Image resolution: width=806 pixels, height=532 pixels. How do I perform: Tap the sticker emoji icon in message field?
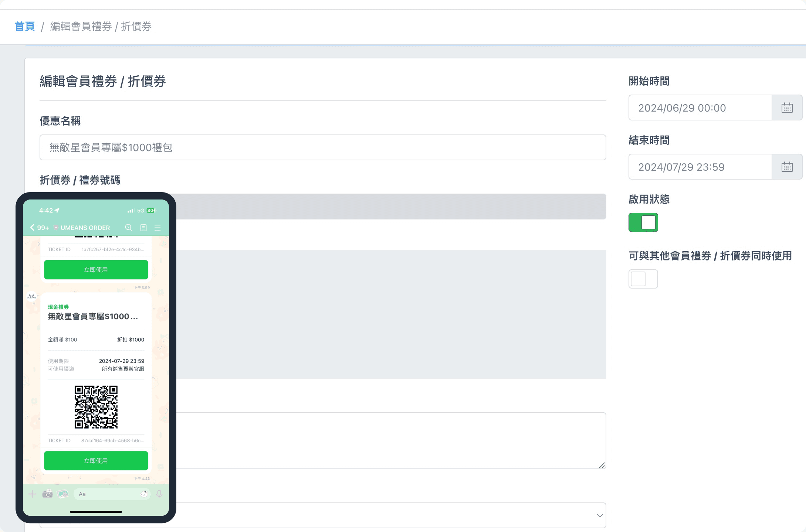(x=144, y=494)
